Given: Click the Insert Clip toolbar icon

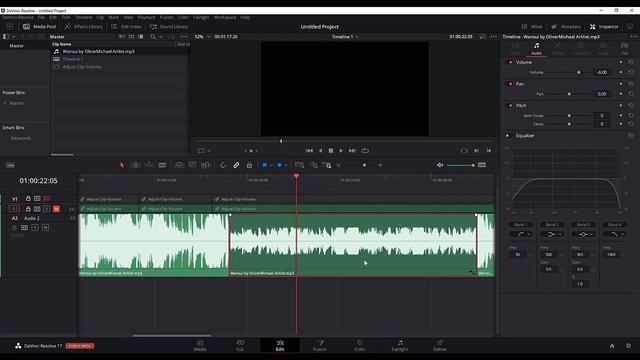Looking at the screenshot, I should click(x=179, y=165).
